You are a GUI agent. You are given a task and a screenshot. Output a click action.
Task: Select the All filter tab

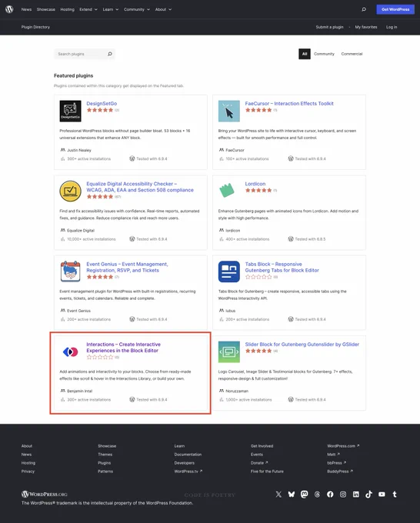(x=305, y=54)
